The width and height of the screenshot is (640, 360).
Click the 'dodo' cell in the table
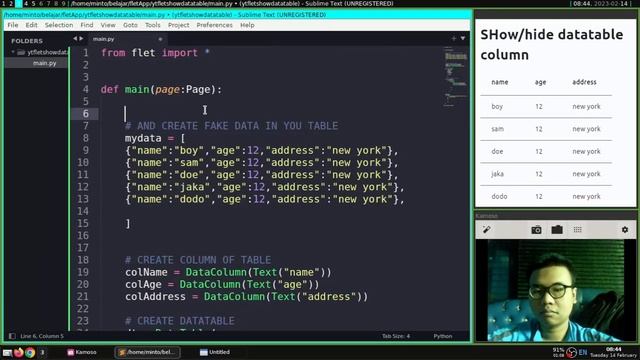click(499, 196)
